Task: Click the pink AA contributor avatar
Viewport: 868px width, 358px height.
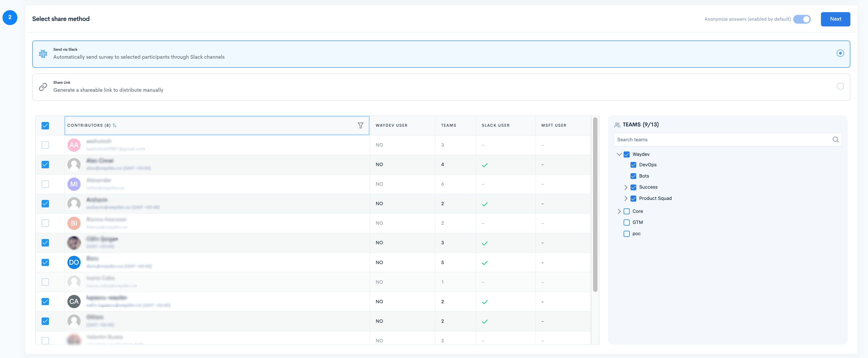Action: 74,145
